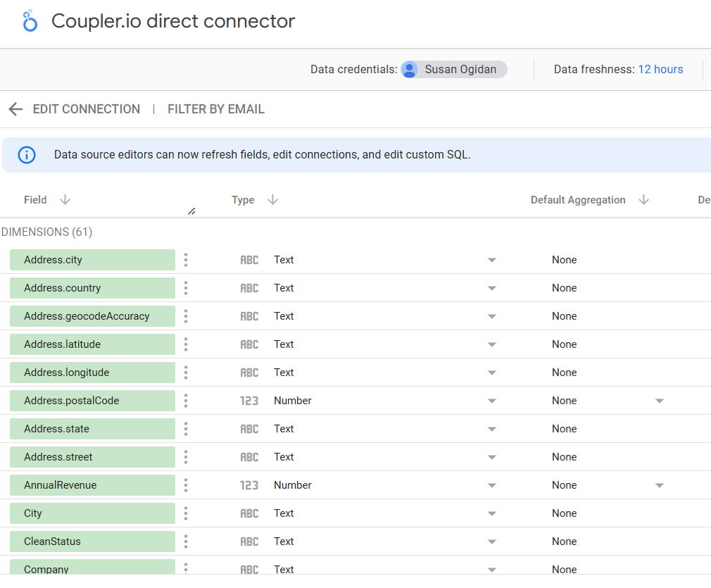Open the 12 hours data freshness link
The width and height of the screenshot is (711, 588).
(661, 70)
